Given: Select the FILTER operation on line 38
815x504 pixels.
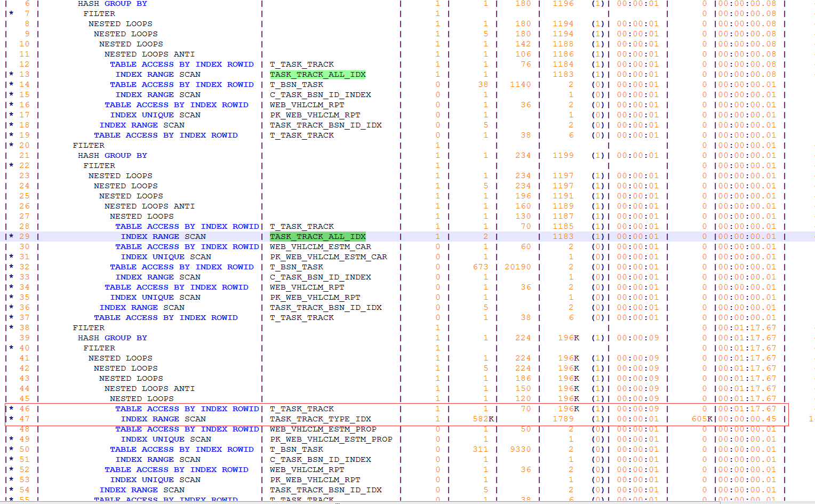Looking at the screenshot, I should coord(90,327).
